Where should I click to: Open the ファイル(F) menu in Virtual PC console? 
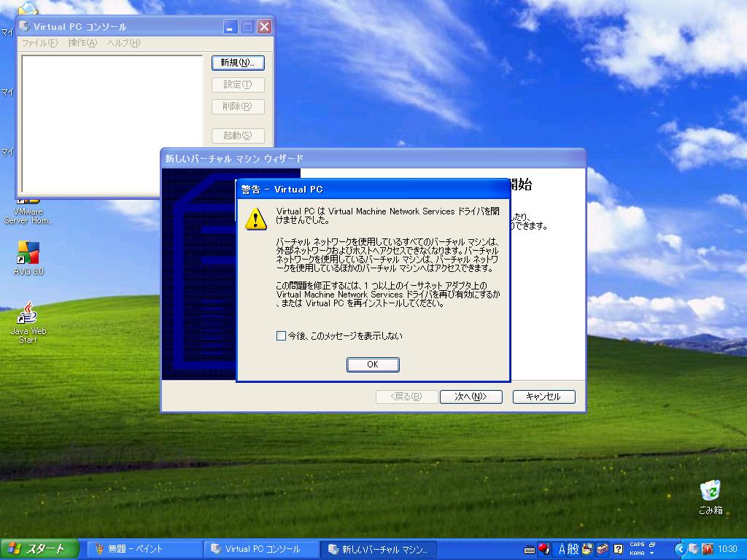(x=39, y=43)
